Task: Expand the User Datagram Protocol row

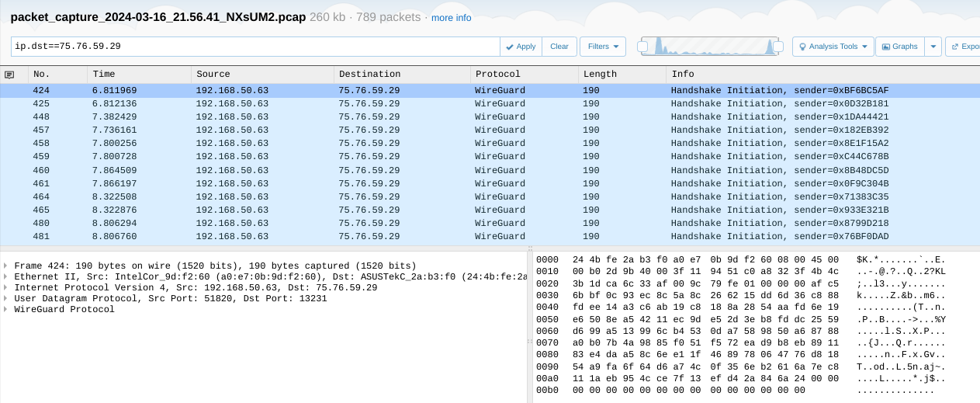Action: [5, 298]
